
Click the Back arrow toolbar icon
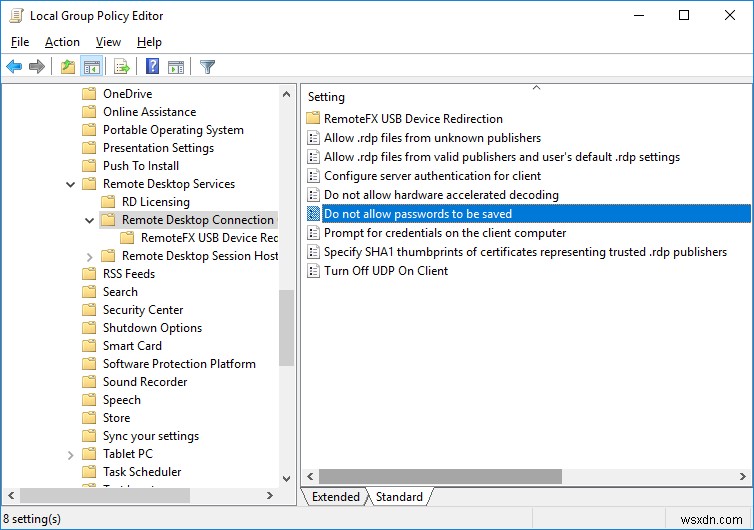pos(14,67)
